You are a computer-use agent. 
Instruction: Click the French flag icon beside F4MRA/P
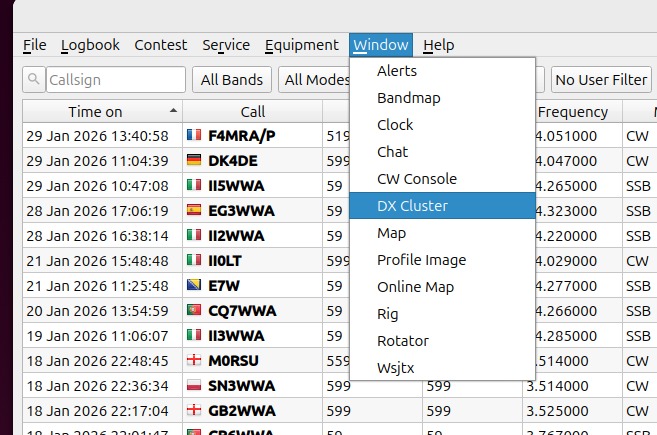pos(194,135)
